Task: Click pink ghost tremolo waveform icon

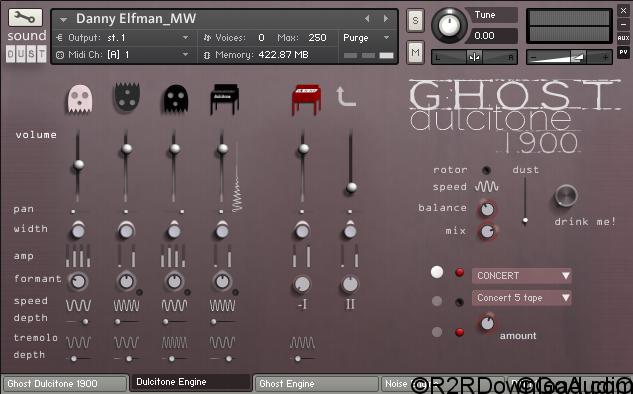Action: (x=78, y=342)
